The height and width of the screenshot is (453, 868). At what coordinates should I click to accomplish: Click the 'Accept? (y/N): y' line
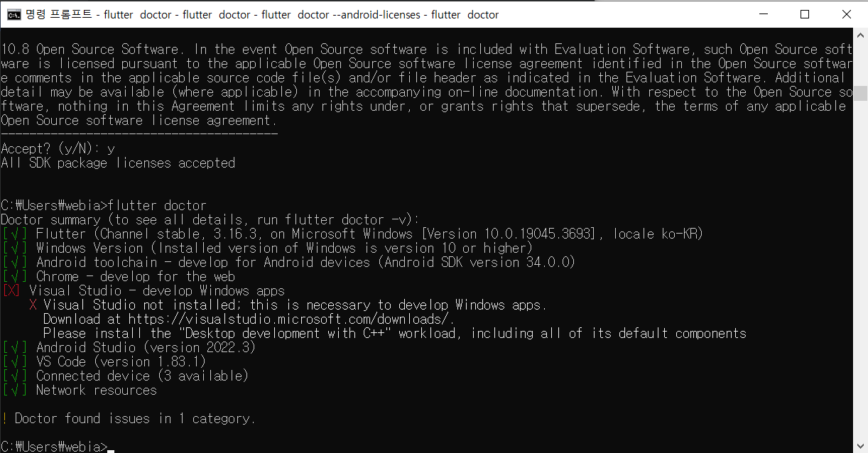pyautogui.click(x=58, y=148)
